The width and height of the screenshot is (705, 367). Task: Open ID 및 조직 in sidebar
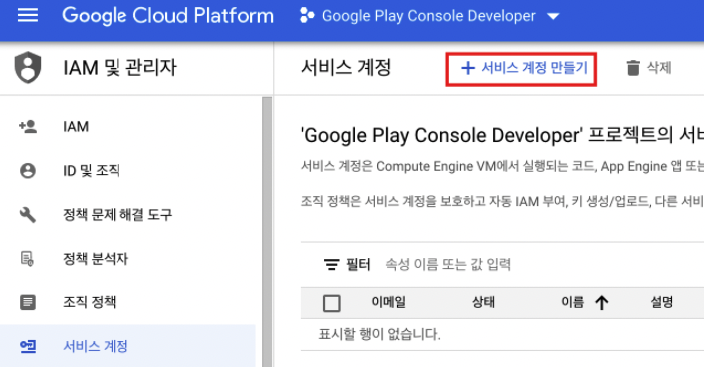tap(91, 170)
